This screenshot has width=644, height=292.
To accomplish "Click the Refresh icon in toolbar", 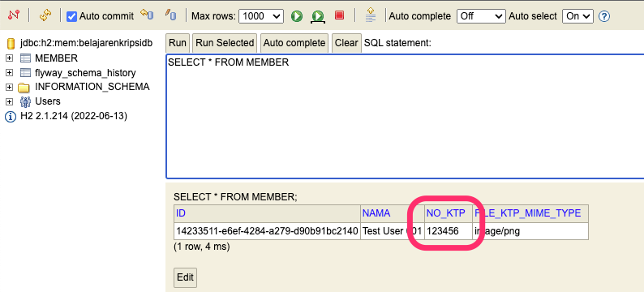I will (x=45, y=15).
